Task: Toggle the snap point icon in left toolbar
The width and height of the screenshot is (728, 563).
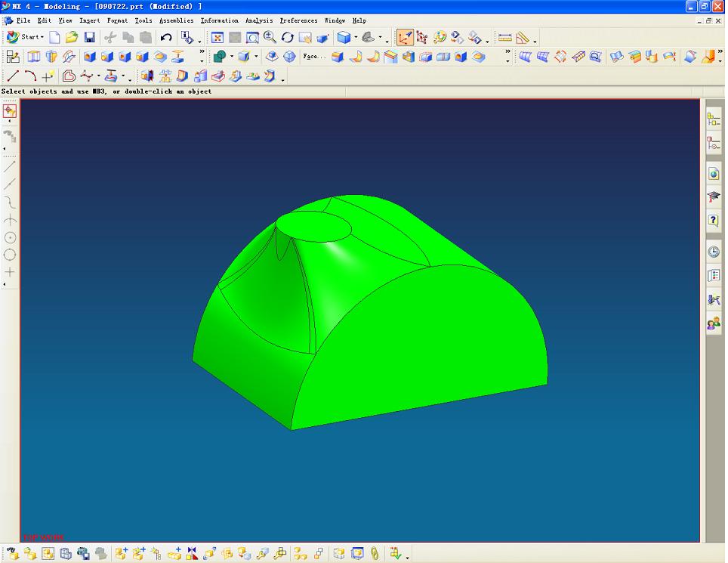Action: pyautogui.click(x=10, y=111)
